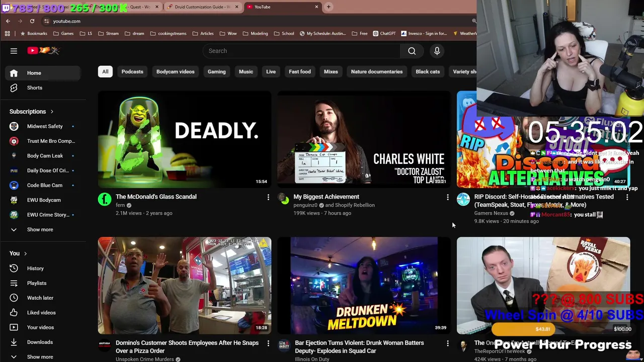Click the search magnifier button
Image resolution: width=644 pixels, height=362 pixels.
412,51
